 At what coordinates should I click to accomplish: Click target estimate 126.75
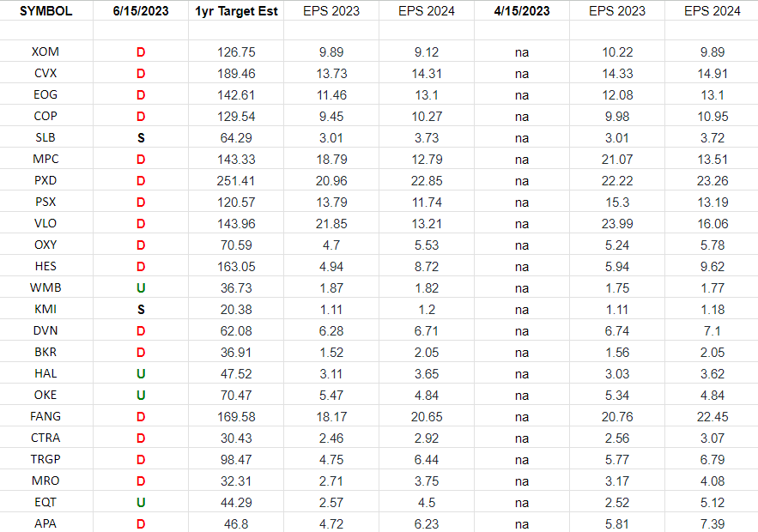tap(236, 52)
